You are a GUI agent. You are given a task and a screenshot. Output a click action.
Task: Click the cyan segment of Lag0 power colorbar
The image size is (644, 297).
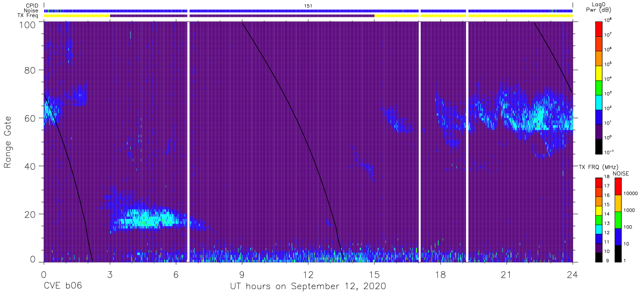point(599,101)
